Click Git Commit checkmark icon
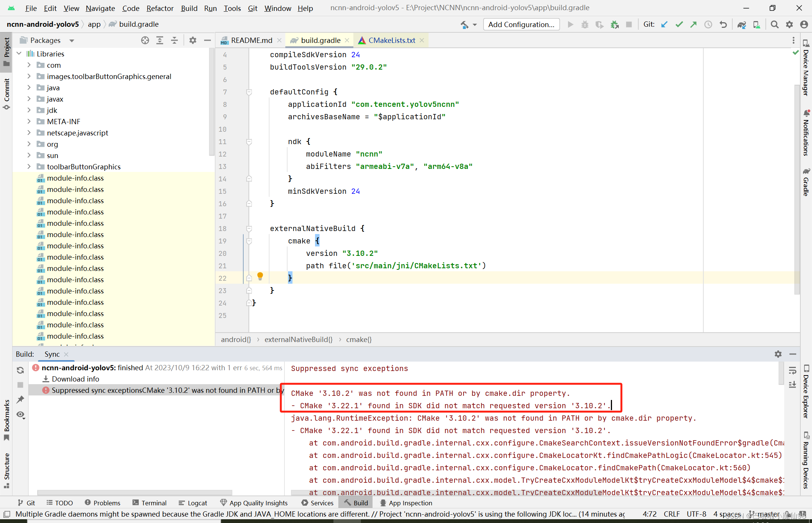Viewport: 812px width, 523px height. pos(679,25)
